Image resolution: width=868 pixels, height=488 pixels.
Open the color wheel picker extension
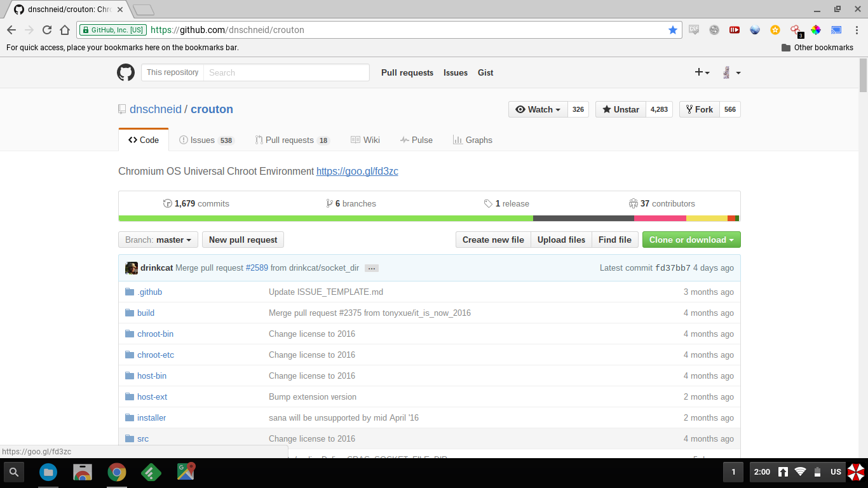816,30
